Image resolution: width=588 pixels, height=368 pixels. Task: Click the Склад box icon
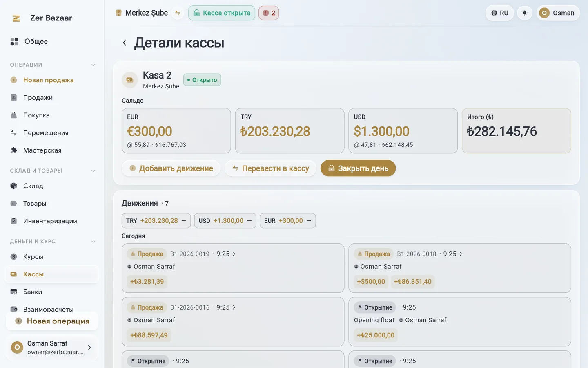[x=14, y=186]
